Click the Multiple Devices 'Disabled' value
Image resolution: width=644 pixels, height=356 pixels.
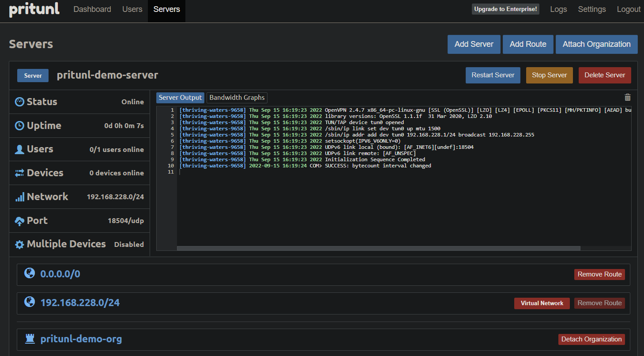click(129, 244)
